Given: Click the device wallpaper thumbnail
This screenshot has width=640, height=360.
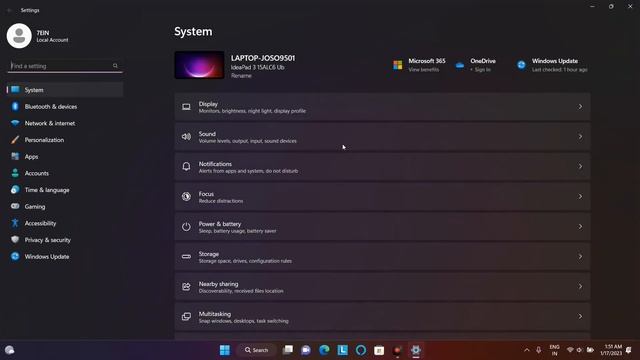Looking at the screenshot, I should pos(199,65).
